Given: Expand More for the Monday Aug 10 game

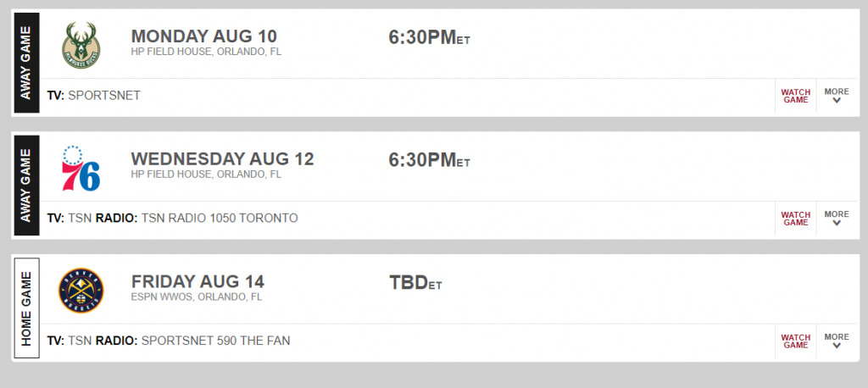Looking at the screenshot, I should point(837,96).
